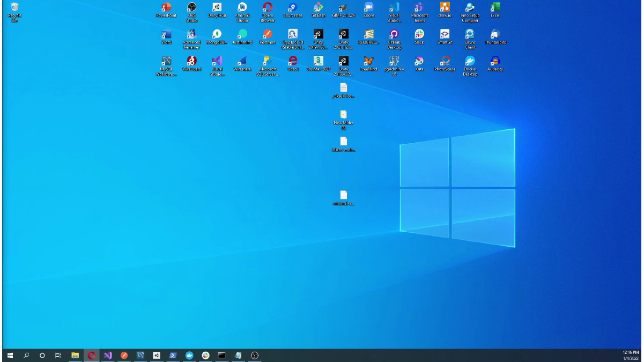The image size is (644, 362).
Task: Open Slack from the taskbar
Action: [x=205, y=355]
